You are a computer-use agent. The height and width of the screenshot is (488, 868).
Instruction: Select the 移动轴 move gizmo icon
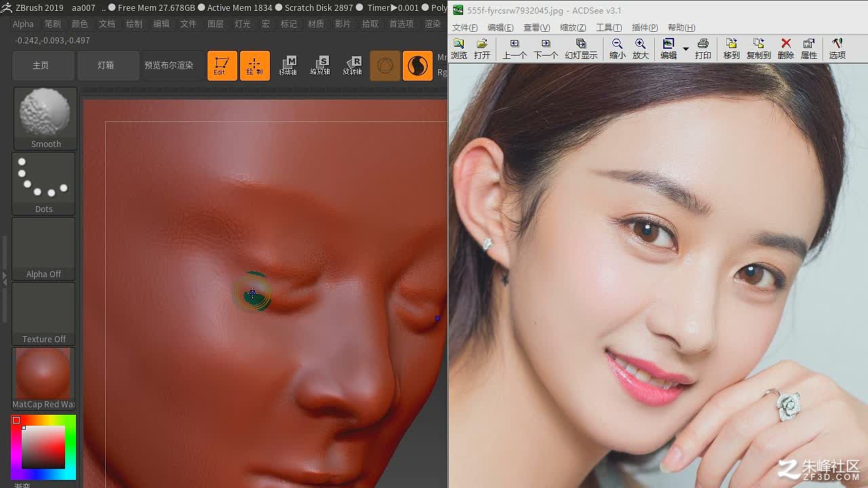(288, 66)
